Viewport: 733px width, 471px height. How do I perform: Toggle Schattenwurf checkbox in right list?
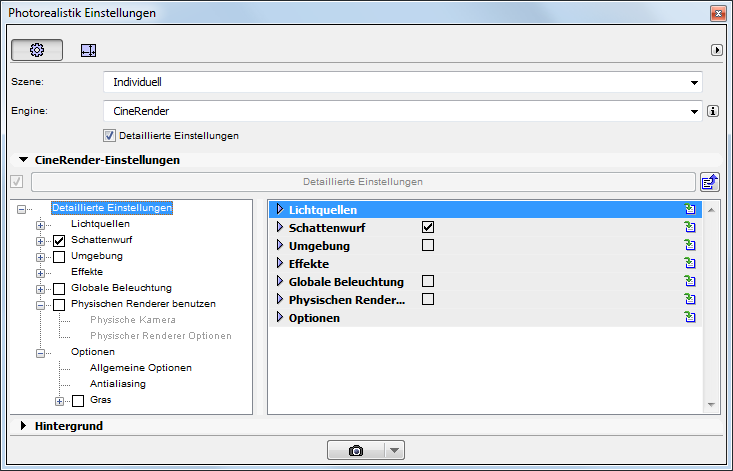point(428,227)
